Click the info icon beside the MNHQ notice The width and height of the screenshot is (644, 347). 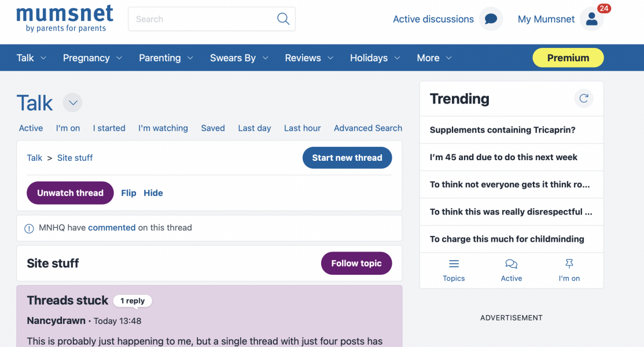click(x=29, y=228)
